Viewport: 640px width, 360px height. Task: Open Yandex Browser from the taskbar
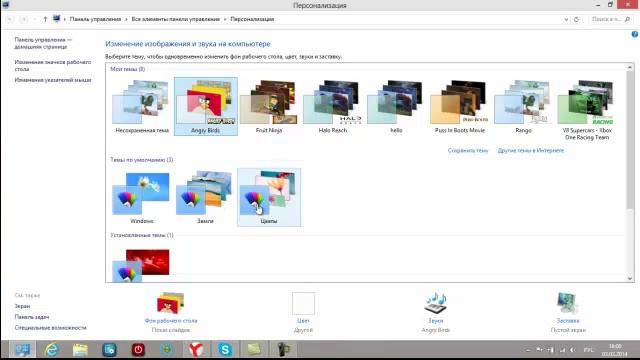click(196, 350)
